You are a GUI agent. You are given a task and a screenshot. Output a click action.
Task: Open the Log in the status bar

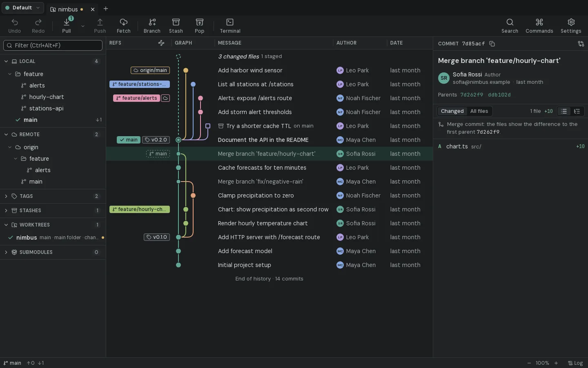point(575,363)
